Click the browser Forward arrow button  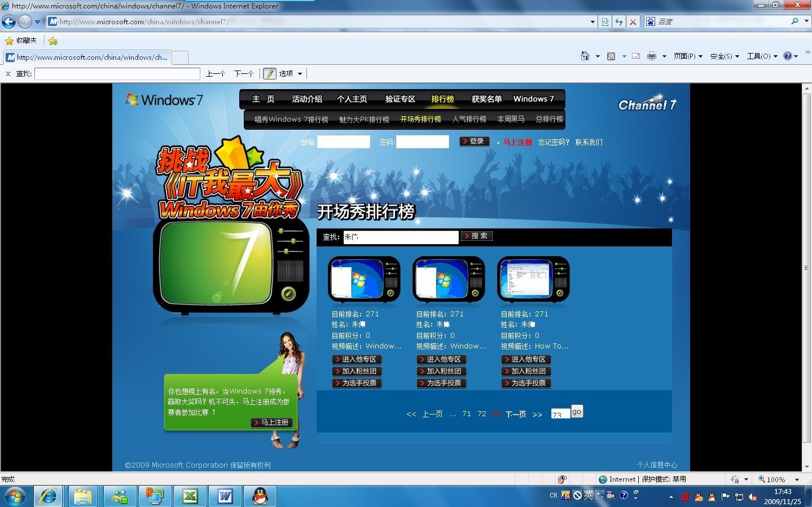(25, 22)
